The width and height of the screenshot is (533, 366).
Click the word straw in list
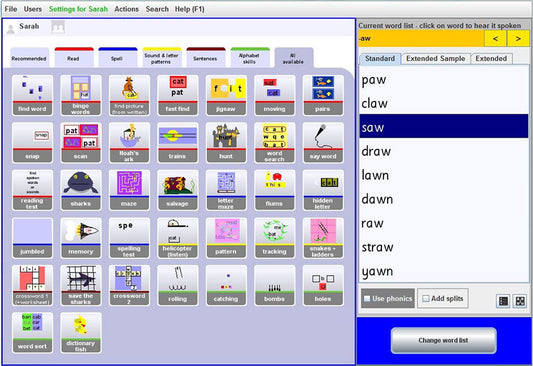[x=444, y=247]
